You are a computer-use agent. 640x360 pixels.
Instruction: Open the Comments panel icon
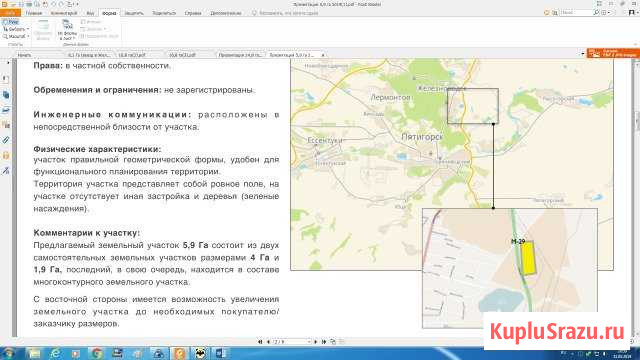pyautogui.click(x=6, y=125)
